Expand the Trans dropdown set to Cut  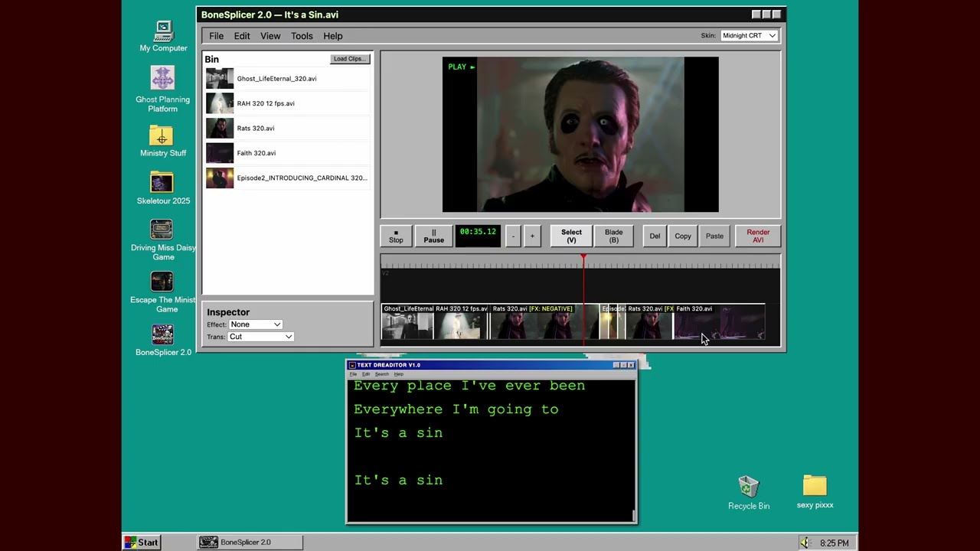coord(260,337)
